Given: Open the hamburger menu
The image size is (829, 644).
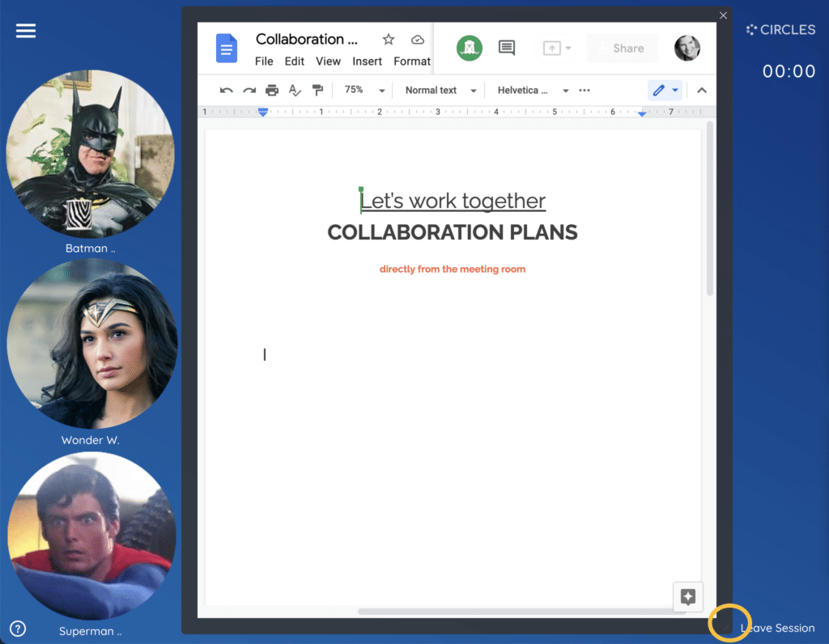Looking at the screenshot, I should pos(25,31).
